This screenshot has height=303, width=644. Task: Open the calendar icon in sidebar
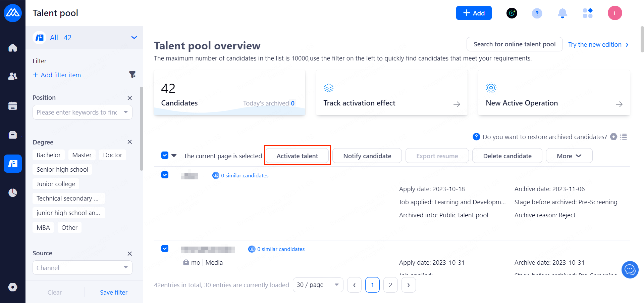[13, 106]
